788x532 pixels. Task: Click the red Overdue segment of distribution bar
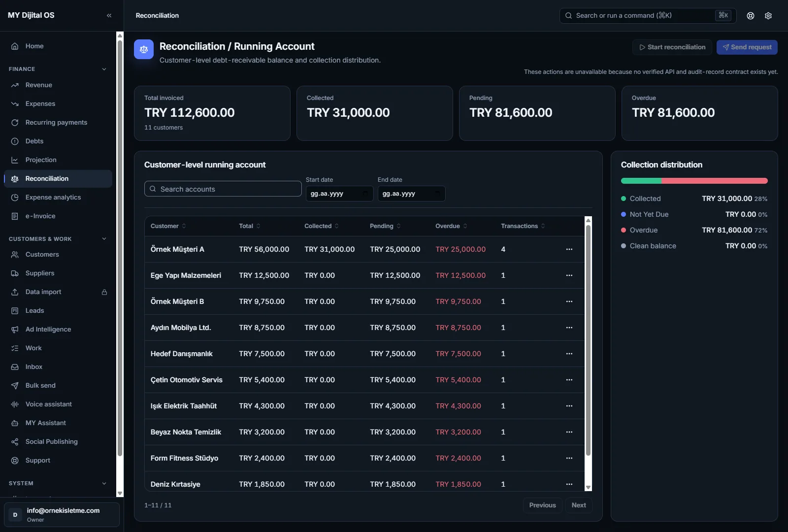(x=715, y=181)
